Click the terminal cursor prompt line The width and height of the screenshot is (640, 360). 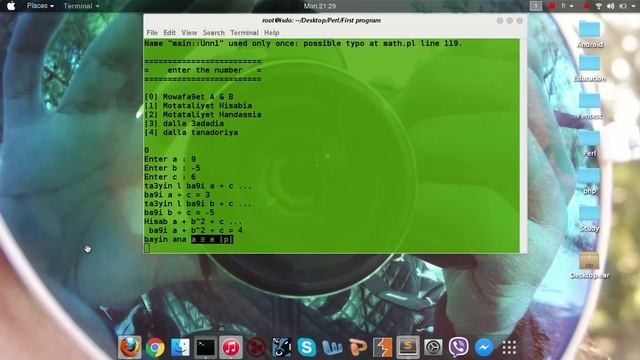click(147, 248)
